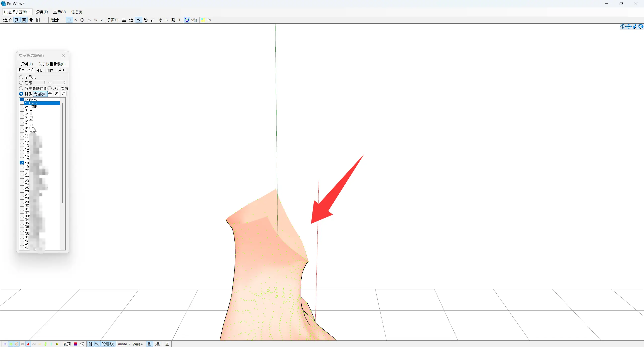Switch to the 骨骼 tab in filter panel
This screenshot has height=347, width=644.
(x=39, y=70)
